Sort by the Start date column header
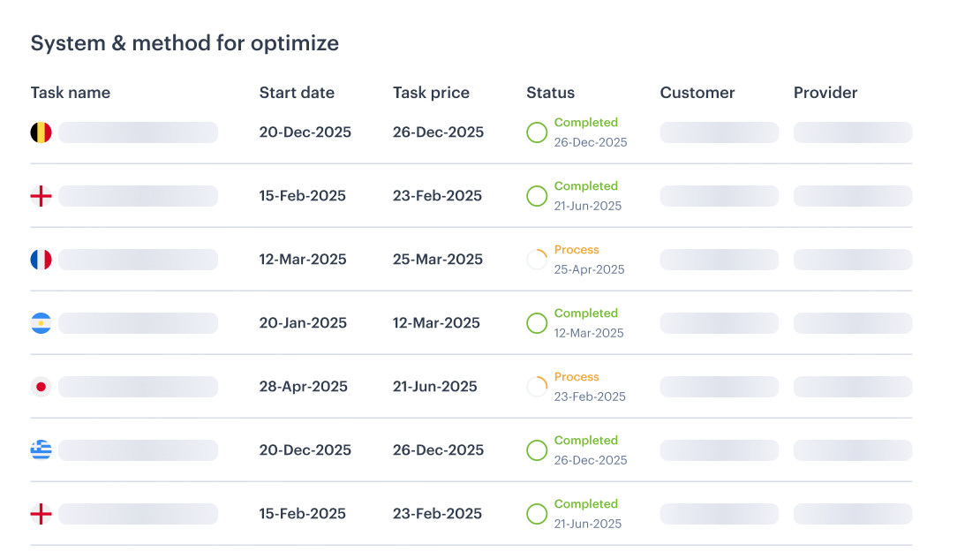980x559 pixels. pyautogui.click(x=297, y=93)
